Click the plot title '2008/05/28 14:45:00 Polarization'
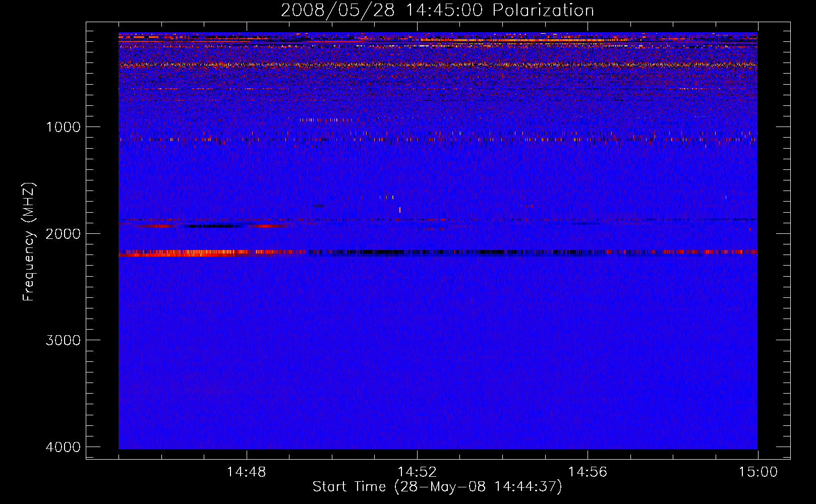Viewport: 816px width, 504px height. (x=437, y=10)
